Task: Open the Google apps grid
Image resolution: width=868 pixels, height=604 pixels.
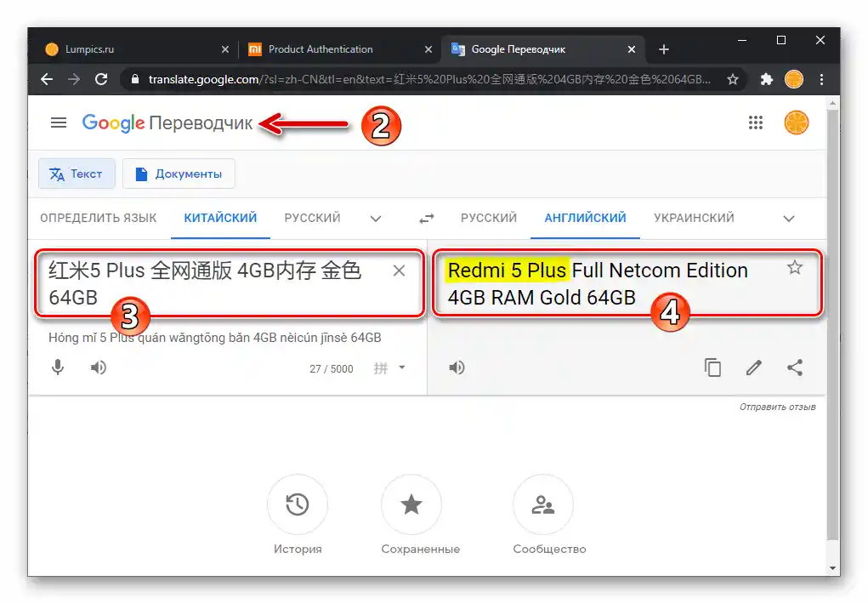Action: tap(756, 123)
